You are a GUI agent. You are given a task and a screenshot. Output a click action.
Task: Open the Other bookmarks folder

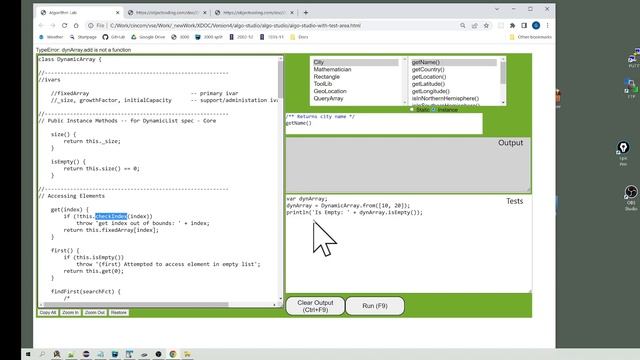coord(530,37)
